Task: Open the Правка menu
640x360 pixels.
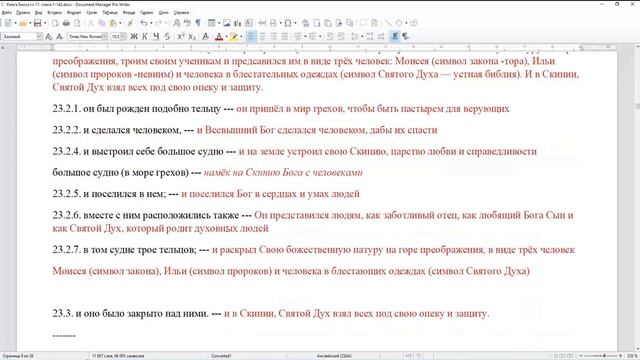Action: point(23,13)
